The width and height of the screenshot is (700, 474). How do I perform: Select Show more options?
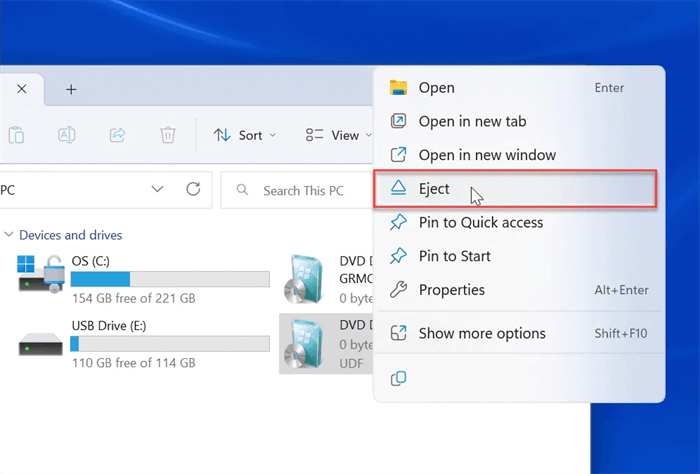[x=519, y=333]
